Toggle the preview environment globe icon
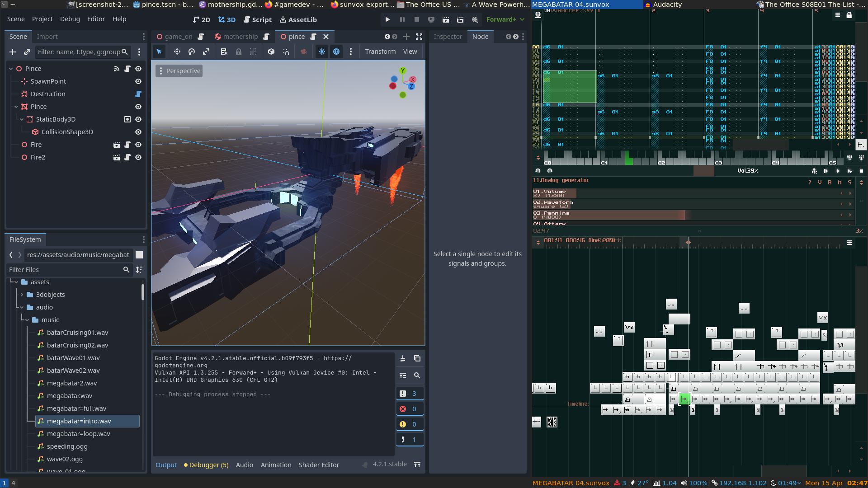This screenshot has height=488, width=868. [336, 52]
